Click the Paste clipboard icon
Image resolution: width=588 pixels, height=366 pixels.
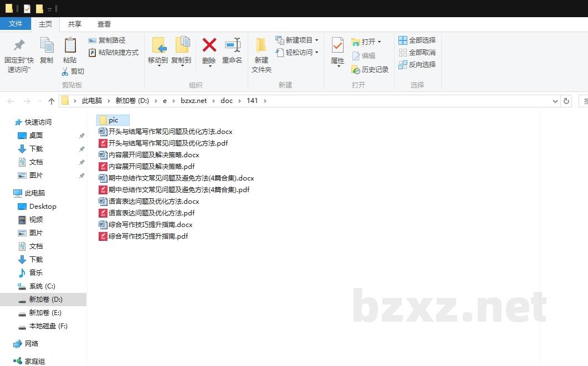click(x=70, y=45)
